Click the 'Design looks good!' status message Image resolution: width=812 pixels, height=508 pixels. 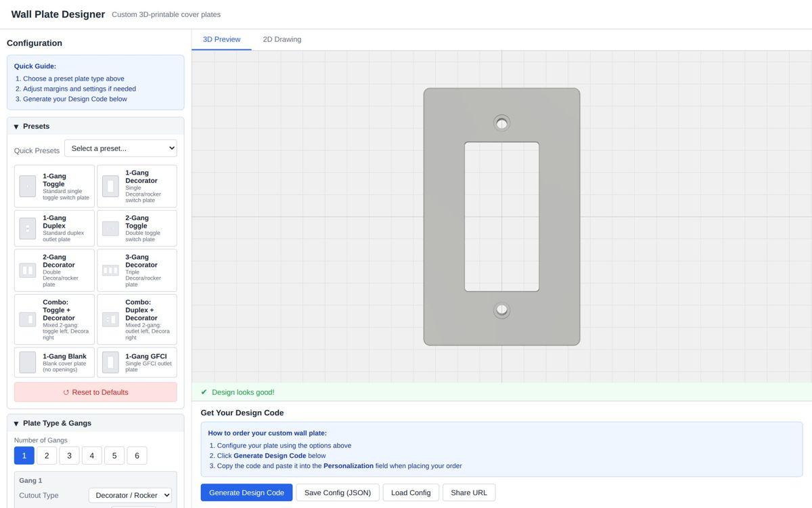tap(243, 392)
